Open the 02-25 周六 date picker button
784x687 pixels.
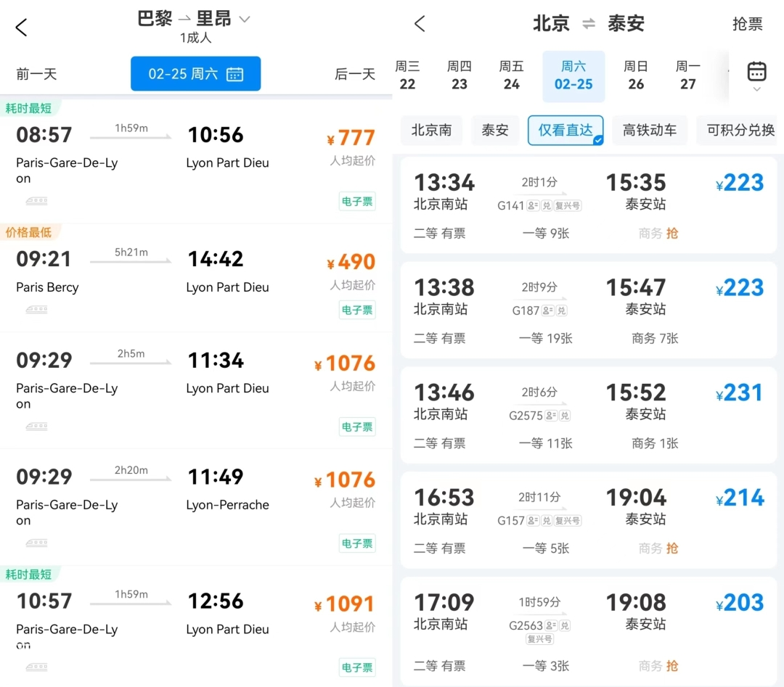click(x=195, y=73)
